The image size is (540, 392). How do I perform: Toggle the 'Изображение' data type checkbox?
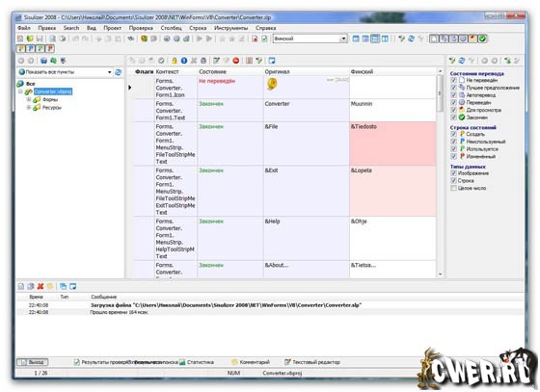click(453, 173)
